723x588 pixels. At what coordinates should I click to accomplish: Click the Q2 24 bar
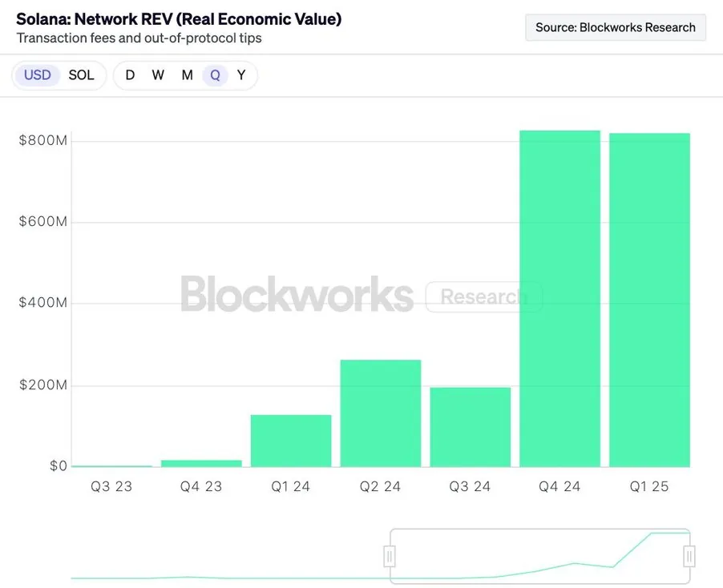pos(381,413)
